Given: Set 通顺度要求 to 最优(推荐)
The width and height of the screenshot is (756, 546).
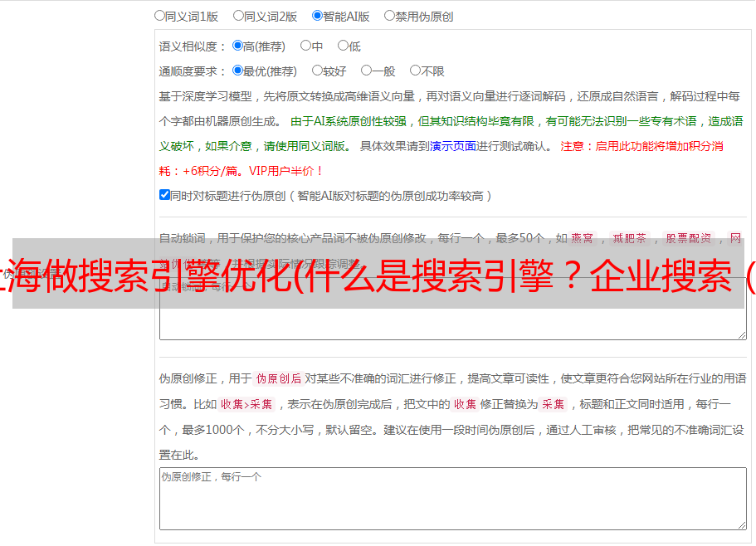Looking at the screenshot, I should point(237,71).
